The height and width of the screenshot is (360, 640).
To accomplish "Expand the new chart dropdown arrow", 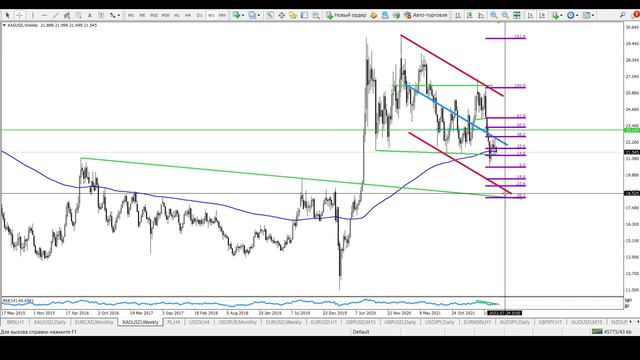I will pos(243,16).
